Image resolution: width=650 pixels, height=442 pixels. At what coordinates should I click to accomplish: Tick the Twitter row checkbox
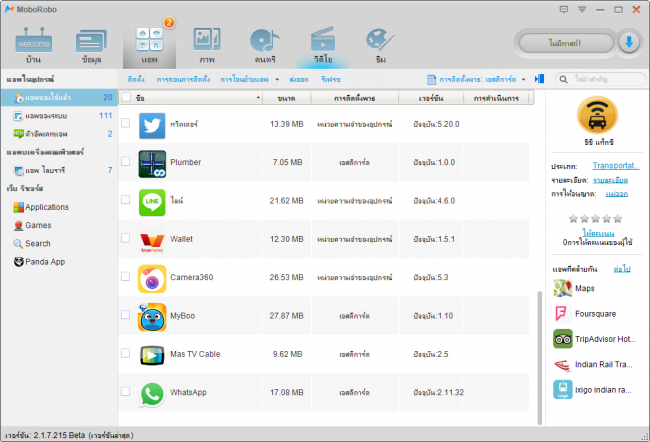pyautogui.click(x=126, y=123)
